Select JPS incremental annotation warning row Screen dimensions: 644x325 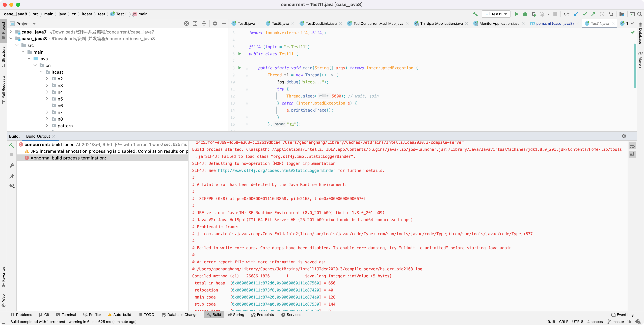102,151
